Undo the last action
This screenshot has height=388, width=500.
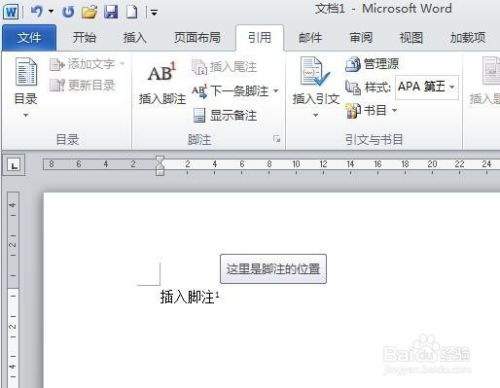pyautogui.click(x=37, y=12)
